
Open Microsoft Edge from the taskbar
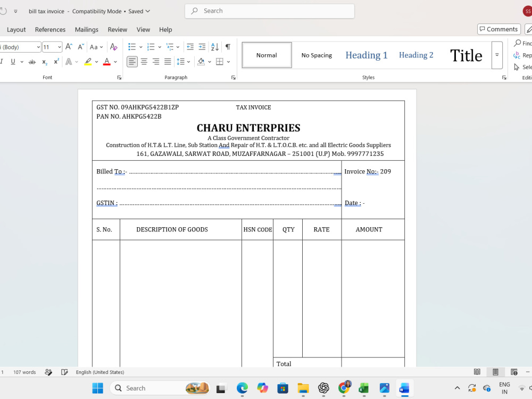click(x=242, y=388)
